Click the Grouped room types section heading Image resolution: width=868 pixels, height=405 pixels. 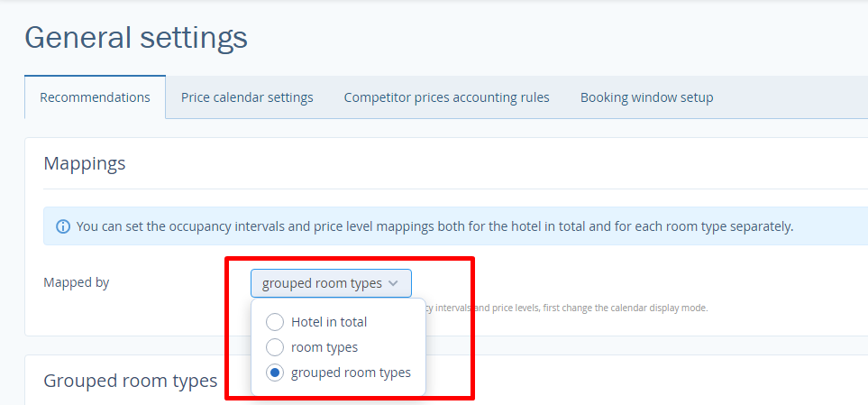click(x=130, y=381)
